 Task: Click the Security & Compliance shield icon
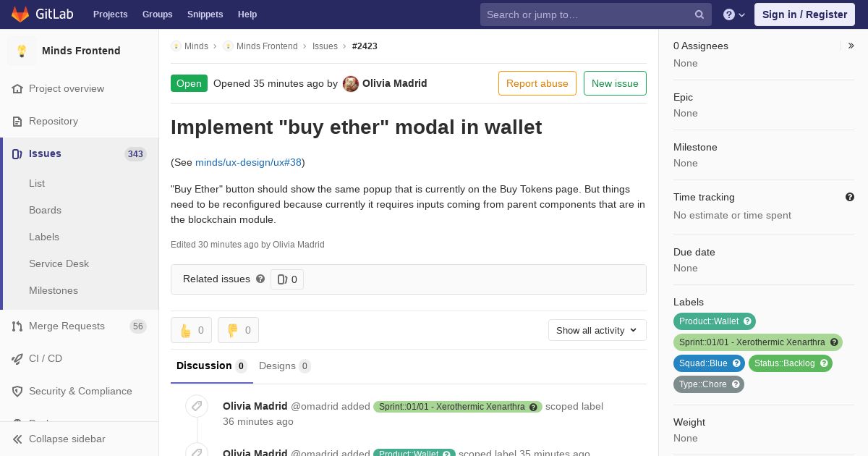pyautogui.click(x=17, y=391)
